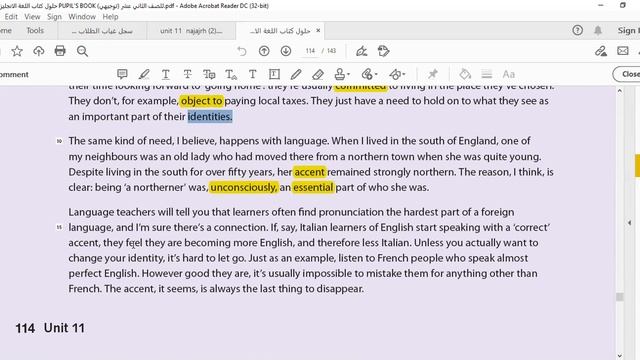Open the Help menu

[x=110, y=17]
